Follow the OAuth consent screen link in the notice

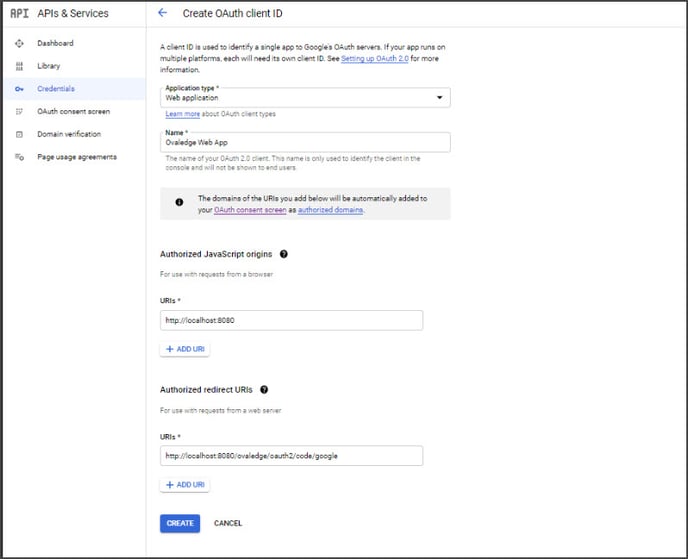(250, 210)
